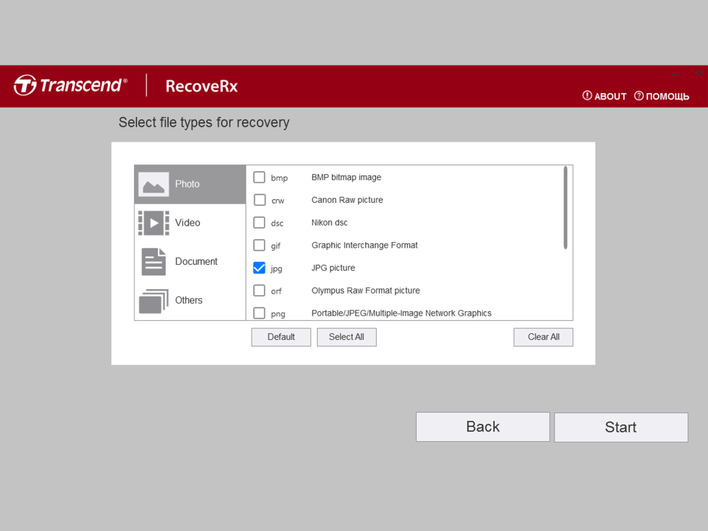Close the RecoveRx window
This screenshot has height=531, width=708.
tap(699, 72)
